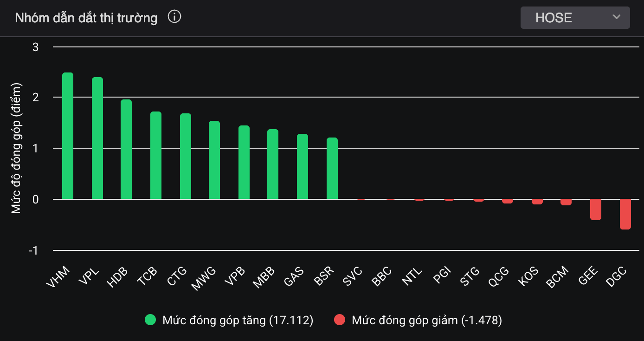
Task: Click the info icon beside Nhóm dẫn dắt thị trường
Action: 174,18
